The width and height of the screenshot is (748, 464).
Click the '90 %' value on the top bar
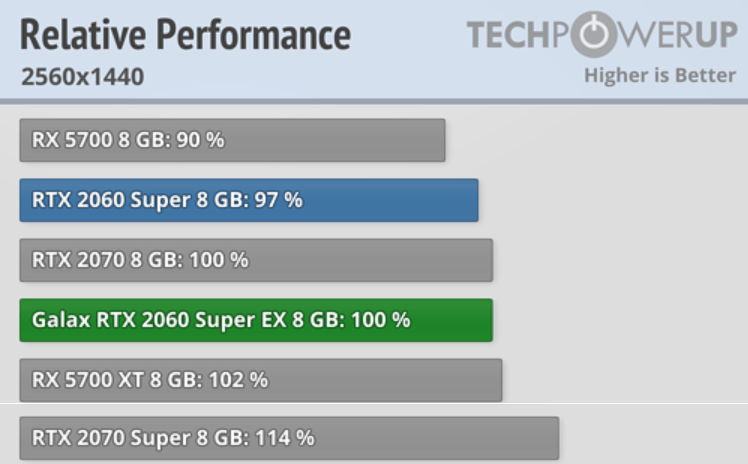[200, 140]
